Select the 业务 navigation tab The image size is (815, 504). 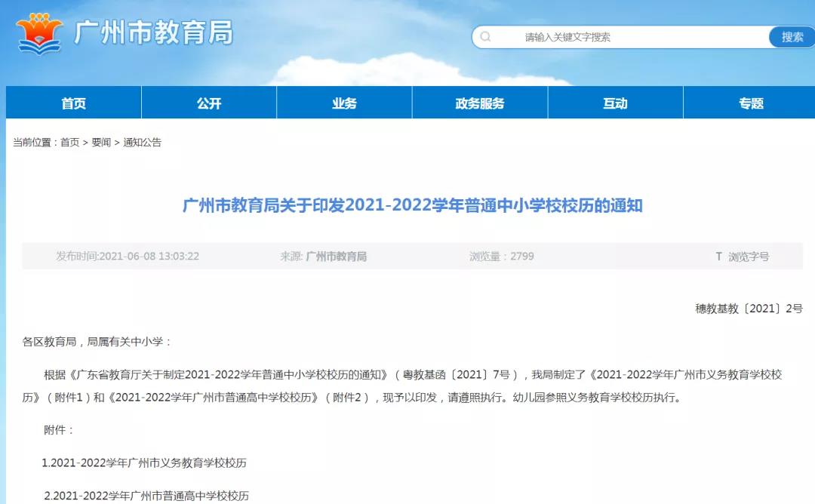pos(344,103)
